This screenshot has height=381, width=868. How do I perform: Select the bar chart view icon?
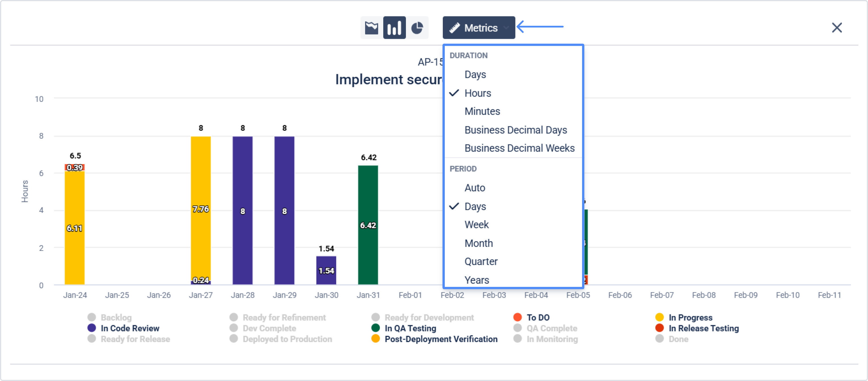pyautogui.click(x=394, y=27)
